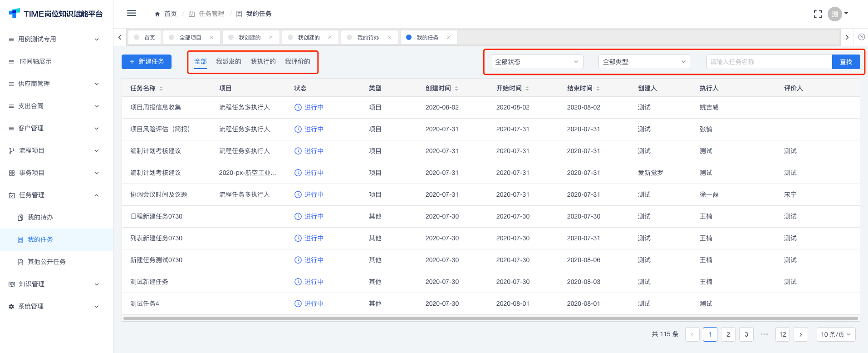Switch to the 首页 tab
The width and height of the screenshot is (868, 353).
pos(145,38)
